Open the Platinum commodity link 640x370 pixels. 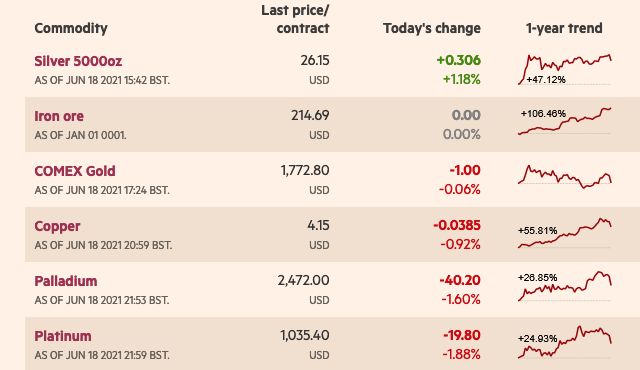[63, 337]
